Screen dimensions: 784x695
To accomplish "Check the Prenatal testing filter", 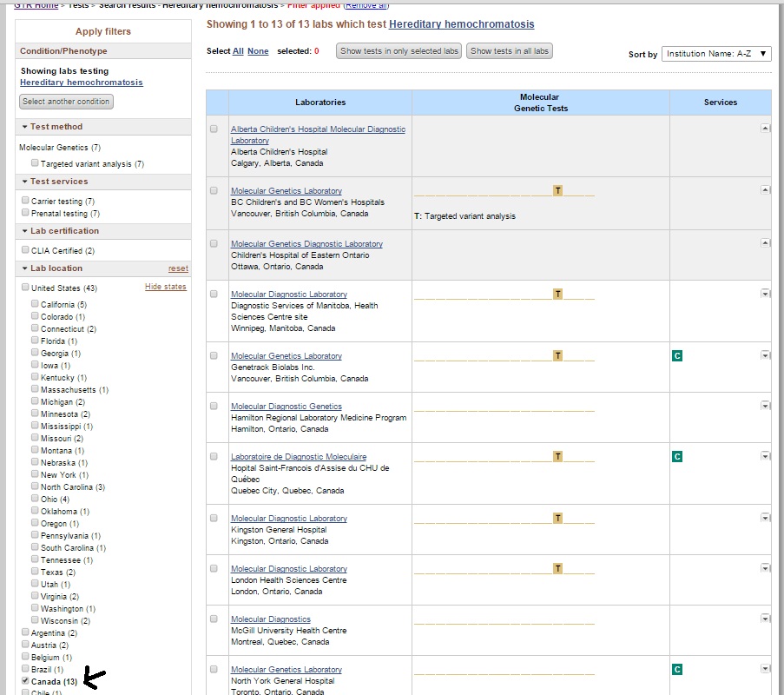I will pos(25,213).
